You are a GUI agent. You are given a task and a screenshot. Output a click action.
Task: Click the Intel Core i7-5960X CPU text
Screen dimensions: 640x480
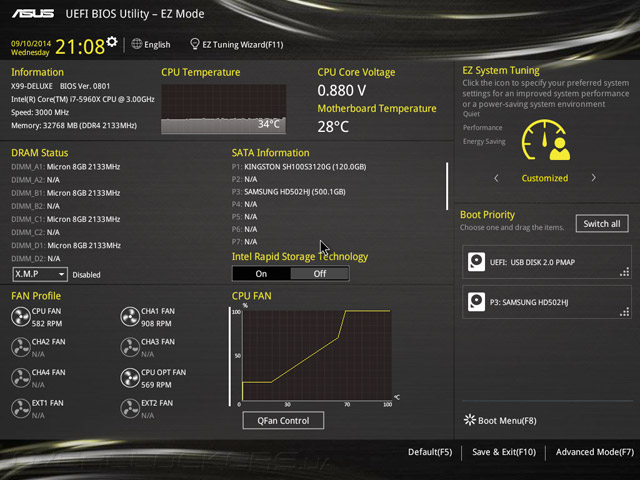tap(83, 99)
